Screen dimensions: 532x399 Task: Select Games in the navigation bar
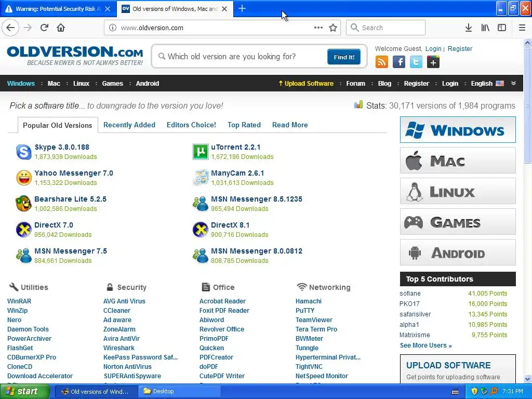[x=113, y=84]
